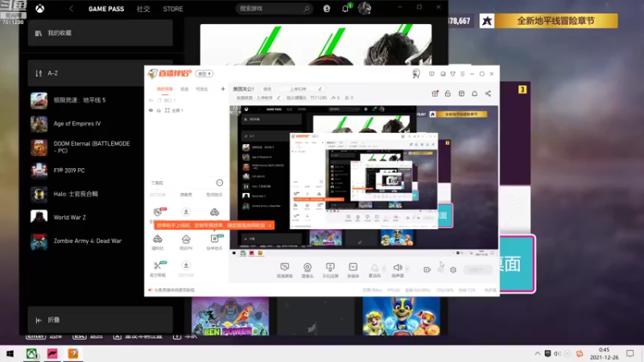Screen dimensions: 644x362
Task: Open the Paw Patrol game thumbnail
Action: pyautogui.click(x=401, y=316)
